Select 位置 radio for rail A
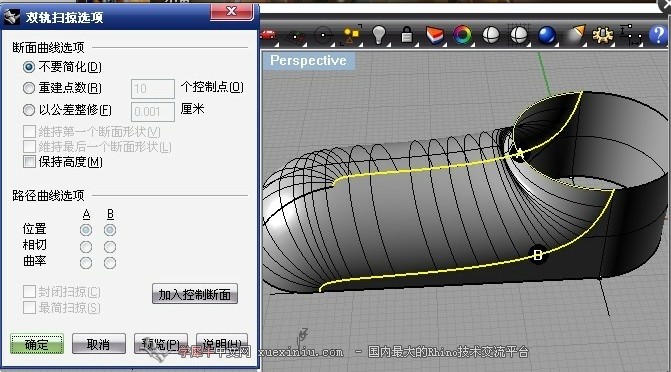 pos(86,230)
